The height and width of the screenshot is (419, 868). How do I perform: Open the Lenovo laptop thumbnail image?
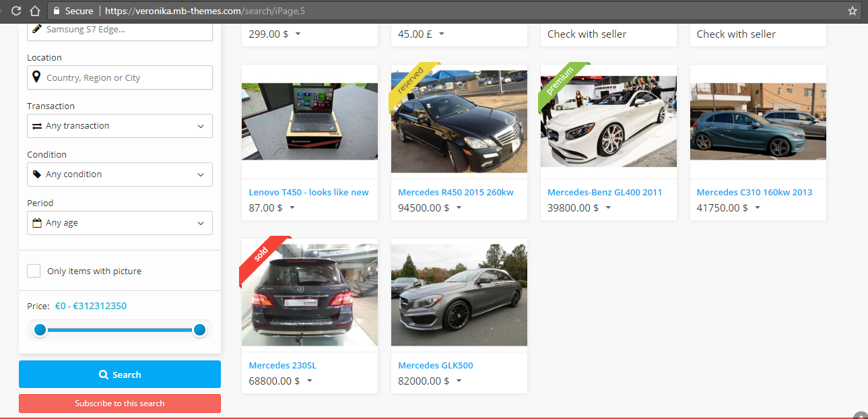(310, 121)
